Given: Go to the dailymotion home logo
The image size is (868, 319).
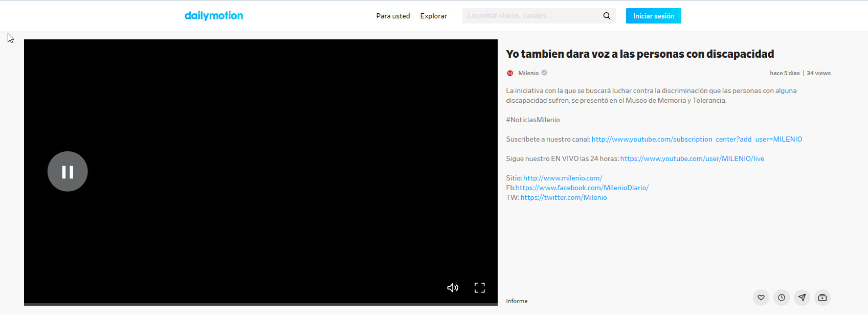Looking at the screenshot, I should pyautogui.click(x=214, y=15).
